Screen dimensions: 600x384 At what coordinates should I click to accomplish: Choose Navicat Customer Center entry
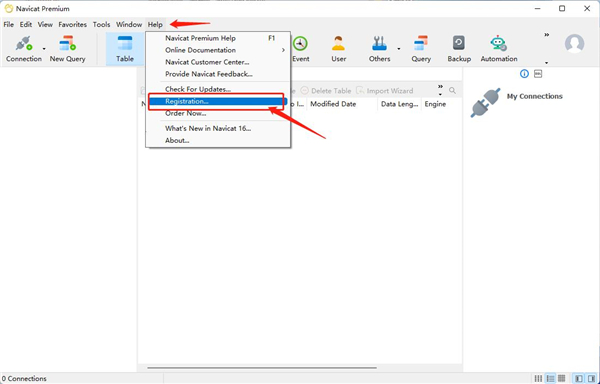218,62
